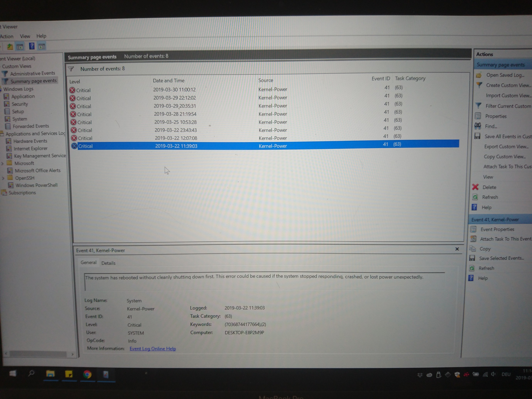Click the Filter Current Custom View funnel icon
This screenshot has width=532, height=399.
478,106
